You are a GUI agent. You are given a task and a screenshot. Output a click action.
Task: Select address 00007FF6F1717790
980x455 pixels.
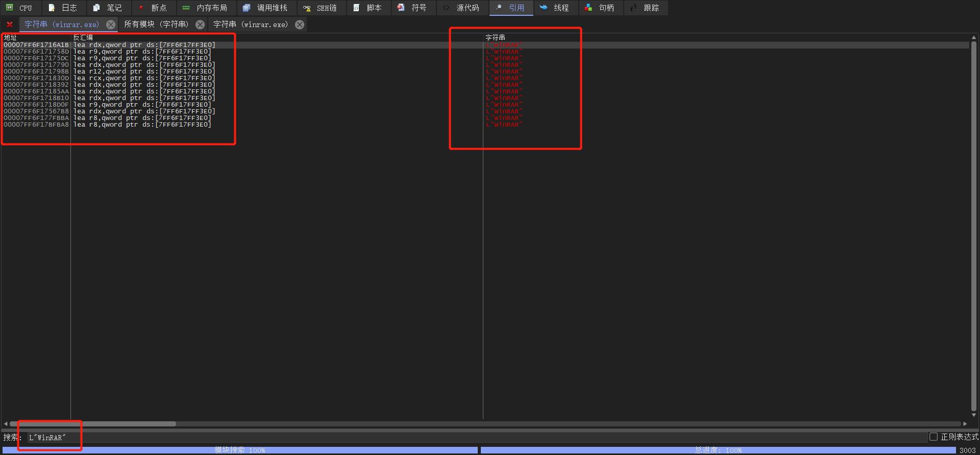(36, 65)
